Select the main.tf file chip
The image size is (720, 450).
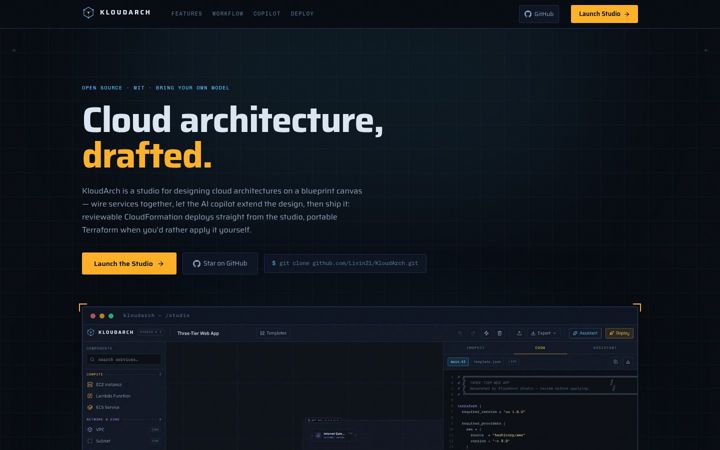(x=458, y=362)
